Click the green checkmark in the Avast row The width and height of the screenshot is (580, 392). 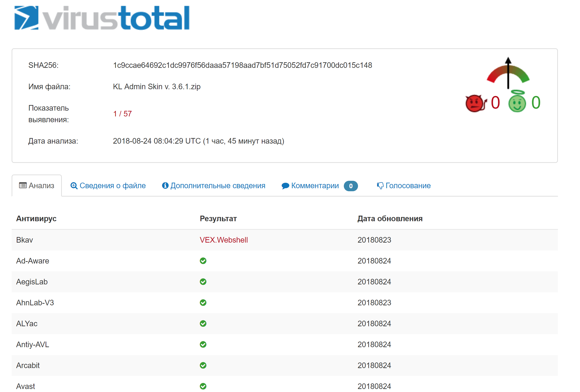203,386
